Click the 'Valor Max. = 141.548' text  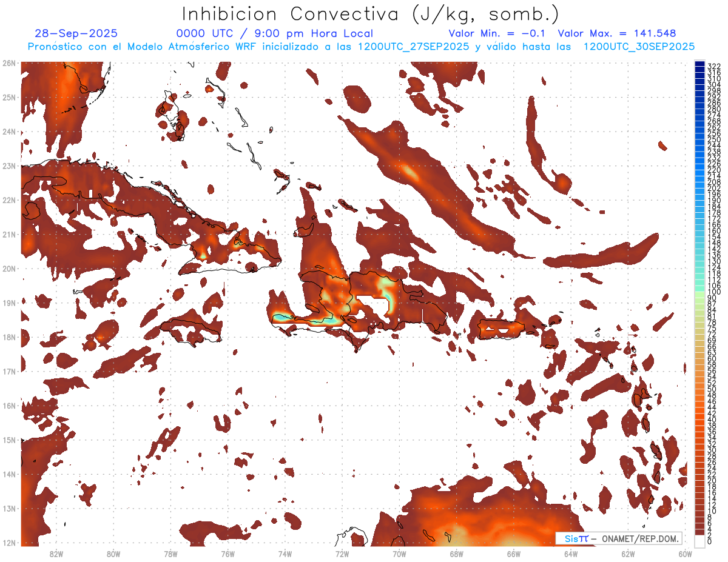click(x=616, y=33)
